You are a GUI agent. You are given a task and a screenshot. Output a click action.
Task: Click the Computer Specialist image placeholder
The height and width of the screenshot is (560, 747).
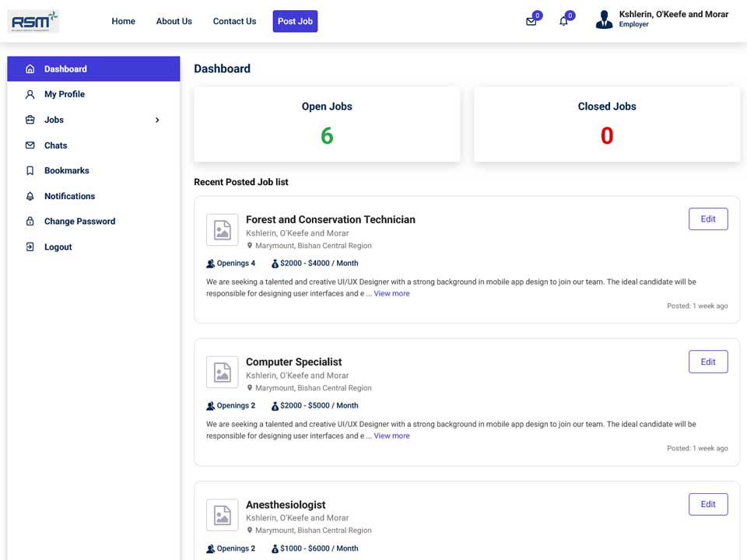pyautogui.click(x=222, y=373)
